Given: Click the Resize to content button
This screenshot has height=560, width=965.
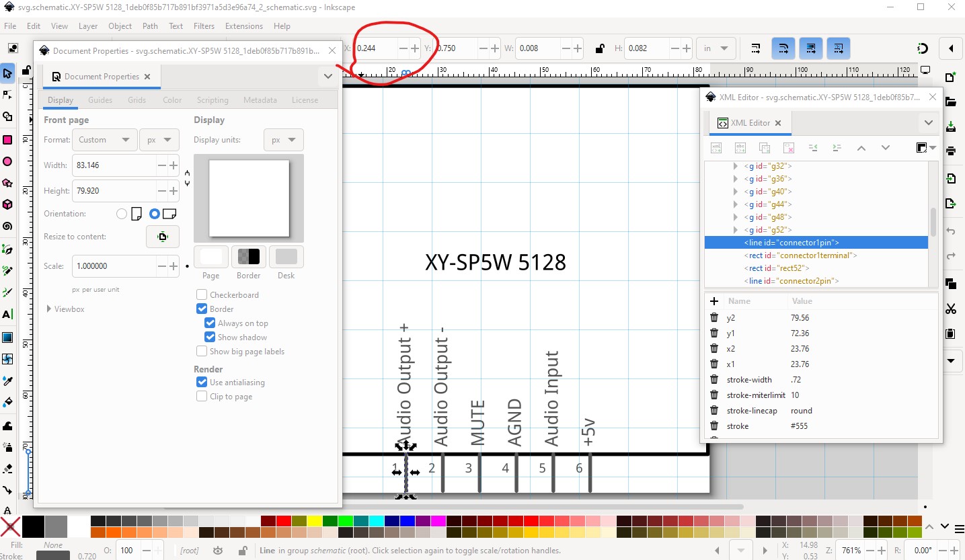Looking at the screenshot, I should point(162,237).
